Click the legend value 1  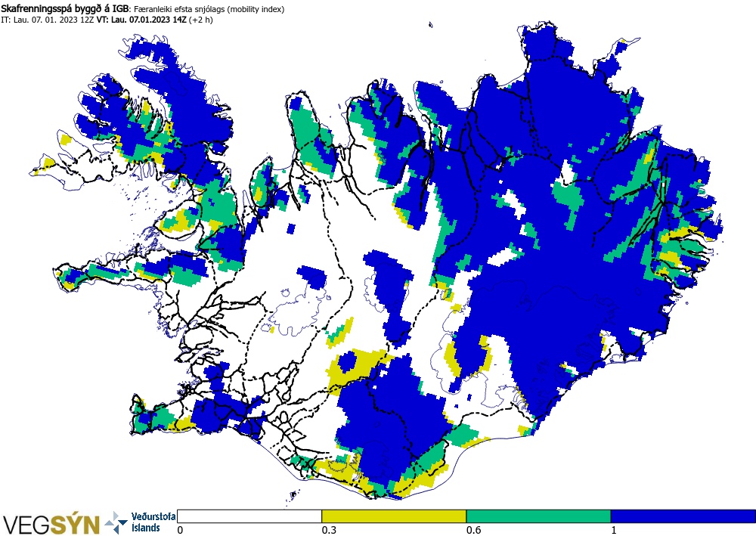[x=614, y=530]
